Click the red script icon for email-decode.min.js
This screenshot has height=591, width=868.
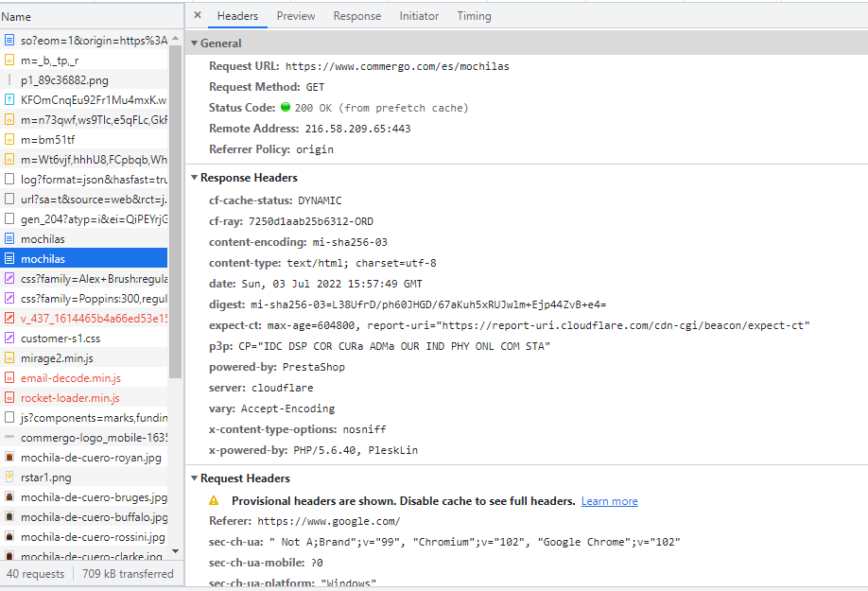[9, 378]
